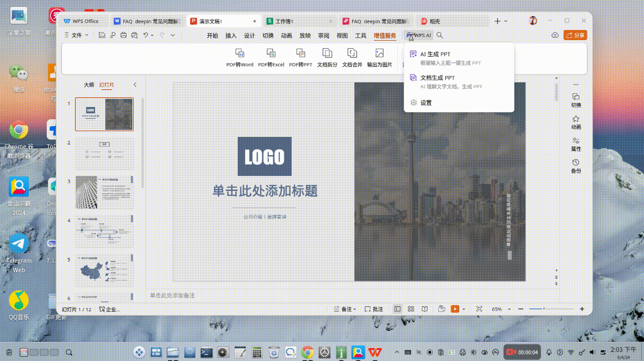Viewport: 644px width, 361px height.
Task: Open the 备份 backup panel icon
Action: pos(576,166)
